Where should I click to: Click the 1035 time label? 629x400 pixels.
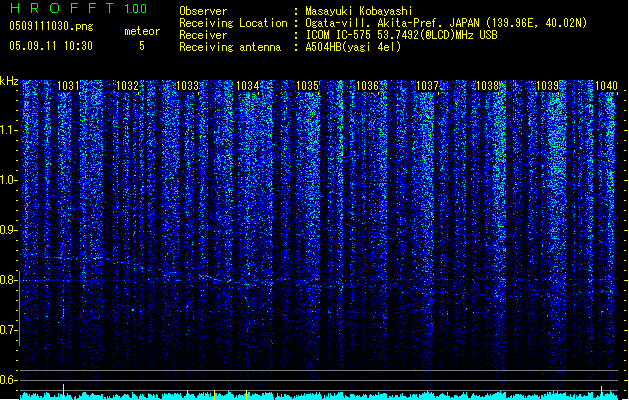tap(307, 86)
